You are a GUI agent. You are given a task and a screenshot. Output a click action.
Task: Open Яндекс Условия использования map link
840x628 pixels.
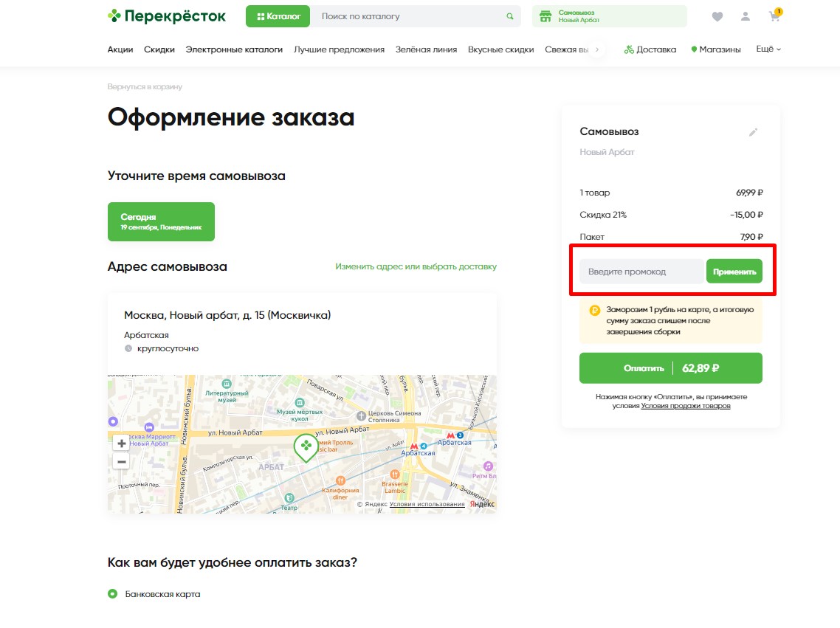pyautogui.click(x=427, y=504)
